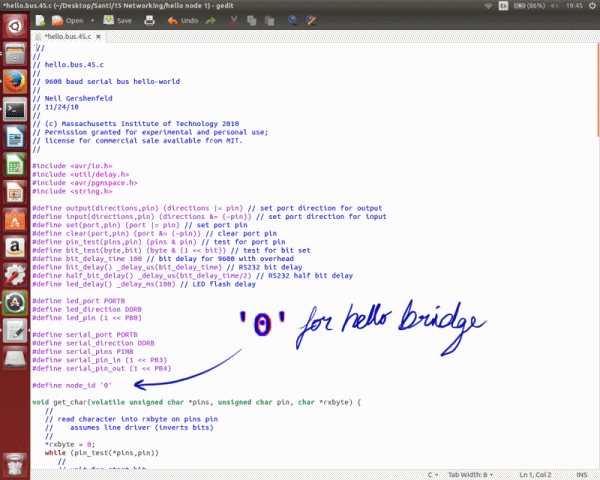Close the hello.bus.45.c document tab
This screenshot has width=600, height=480.
(98, 37)
